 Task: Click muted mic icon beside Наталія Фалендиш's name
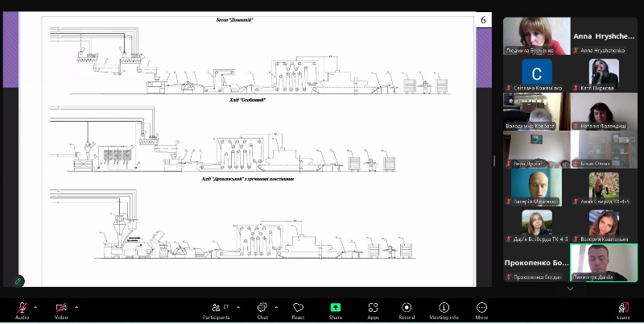576,126
